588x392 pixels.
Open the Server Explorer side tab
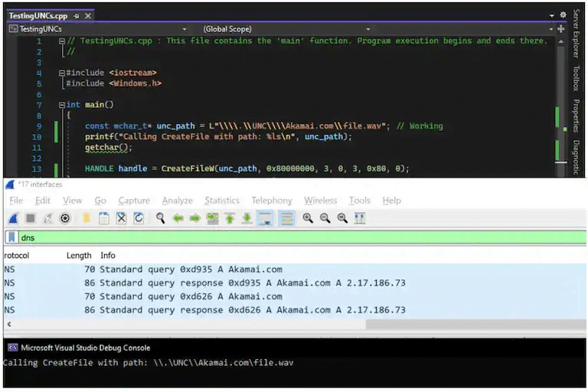pos(577,34)
